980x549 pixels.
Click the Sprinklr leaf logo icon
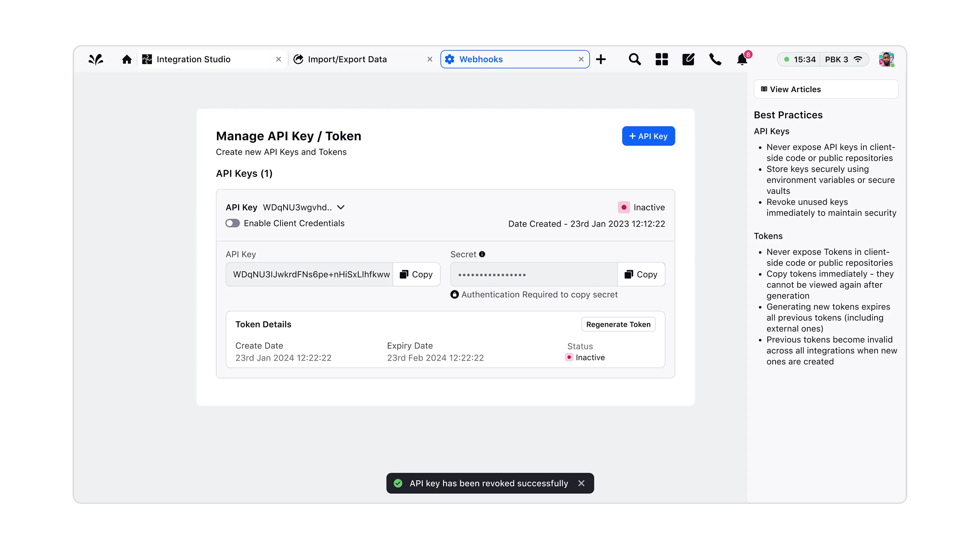pyautogui.click(x=96, y=59)
